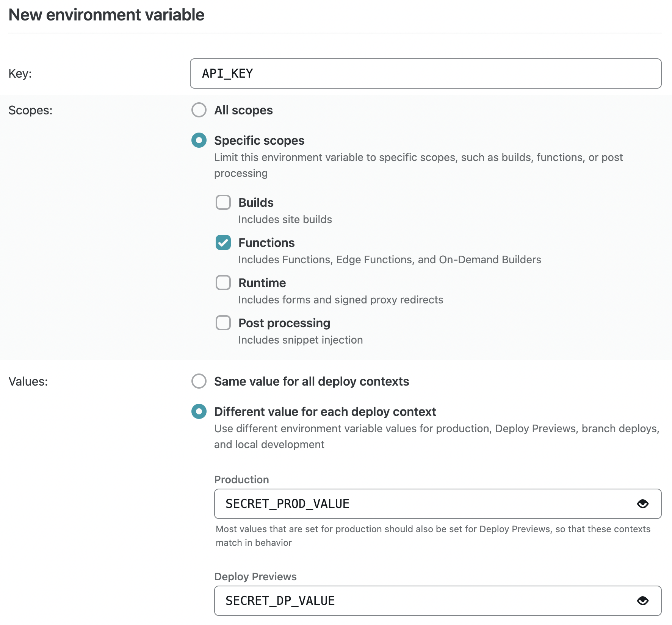This screenshot has height=625, width=672.
Task: Toggle visibility of Deploy Previews value
Action: pyautogui.click(x=642, y=601)
